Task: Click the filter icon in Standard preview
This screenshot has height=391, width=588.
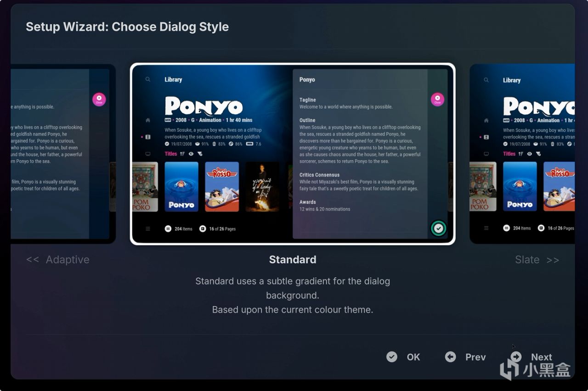Action: click(200, 154)
